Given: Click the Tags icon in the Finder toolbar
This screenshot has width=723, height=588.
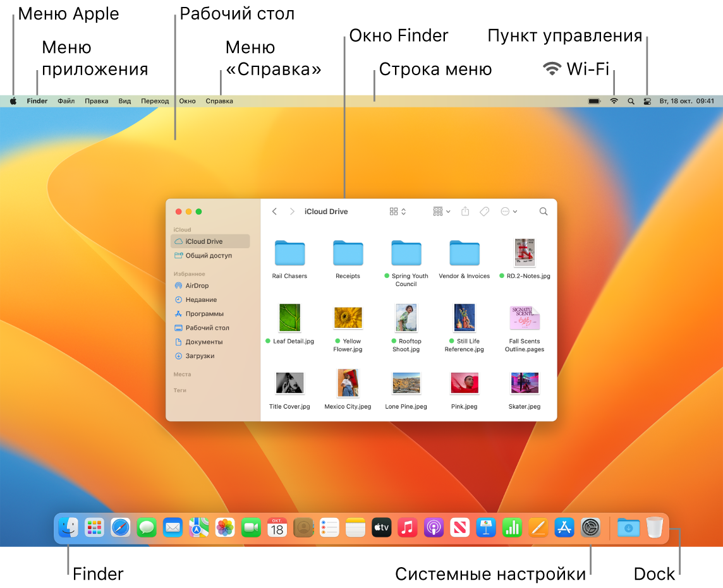Looking at the screenshot, I should pos(484,212).
